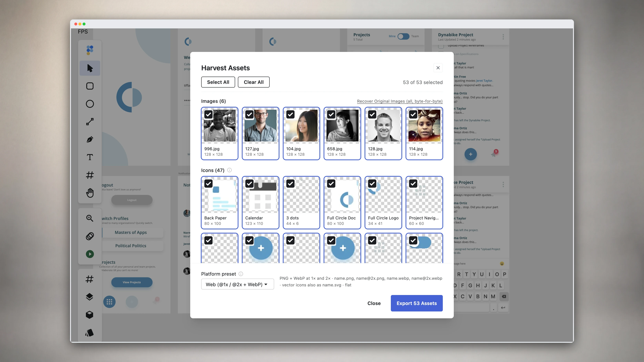Click the backspace key on the canvas keyboard

coord(504,297)
